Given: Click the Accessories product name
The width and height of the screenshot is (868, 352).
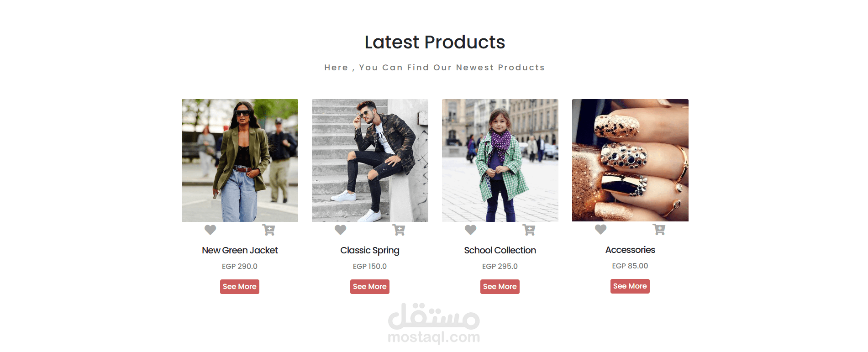Looking at the screenshot, I should [630, 250].
